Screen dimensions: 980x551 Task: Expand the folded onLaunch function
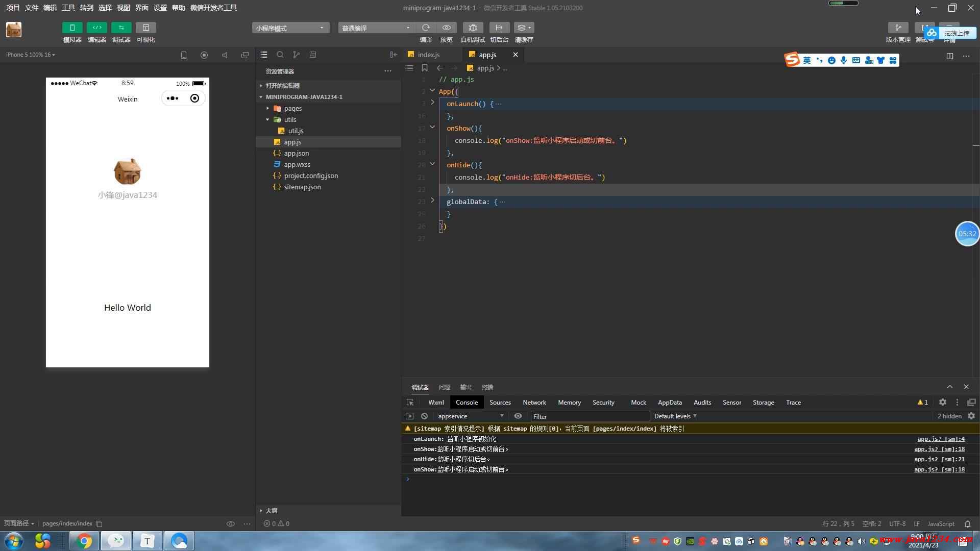[432, 103]
